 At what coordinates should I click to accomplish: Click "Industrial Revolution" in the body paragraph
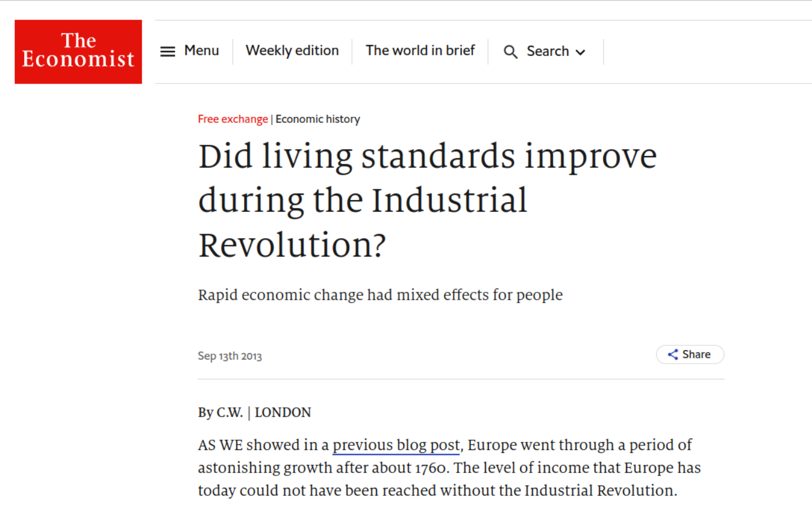(599, 491)
